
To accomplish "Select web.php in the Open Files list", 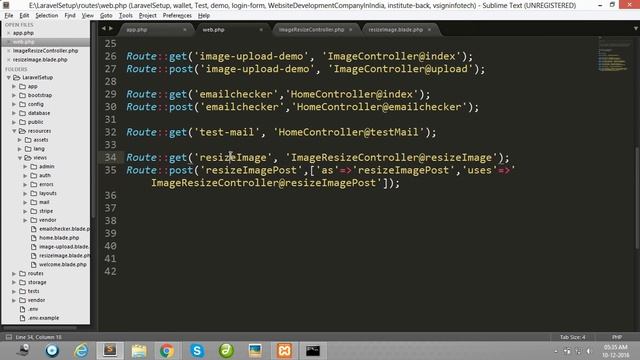I will point(46,42).
